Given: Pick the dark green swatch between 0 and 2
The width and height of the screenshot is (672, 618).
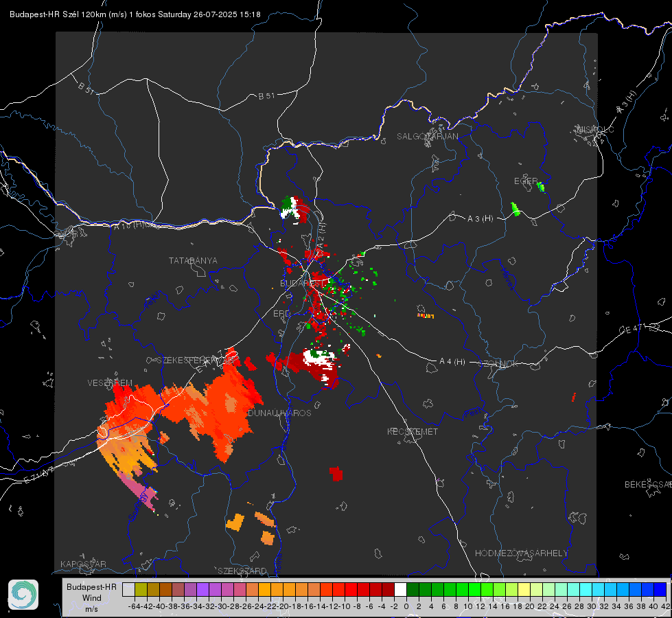Looking at the screenshot, I should 413,590.
